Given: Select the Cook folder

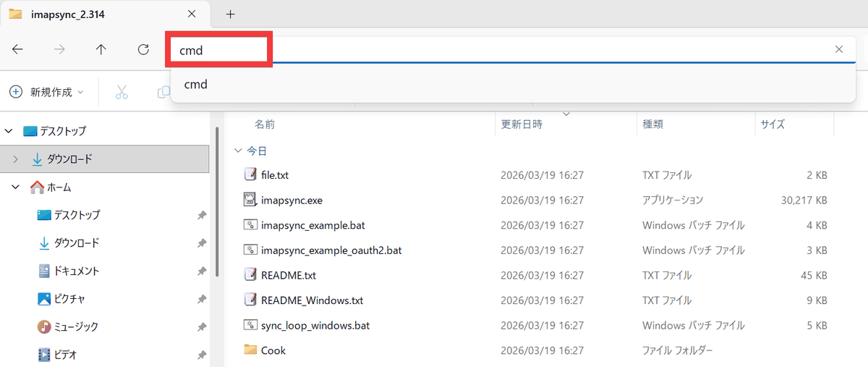Looking at the screenshot, I should tap(273, 350).
